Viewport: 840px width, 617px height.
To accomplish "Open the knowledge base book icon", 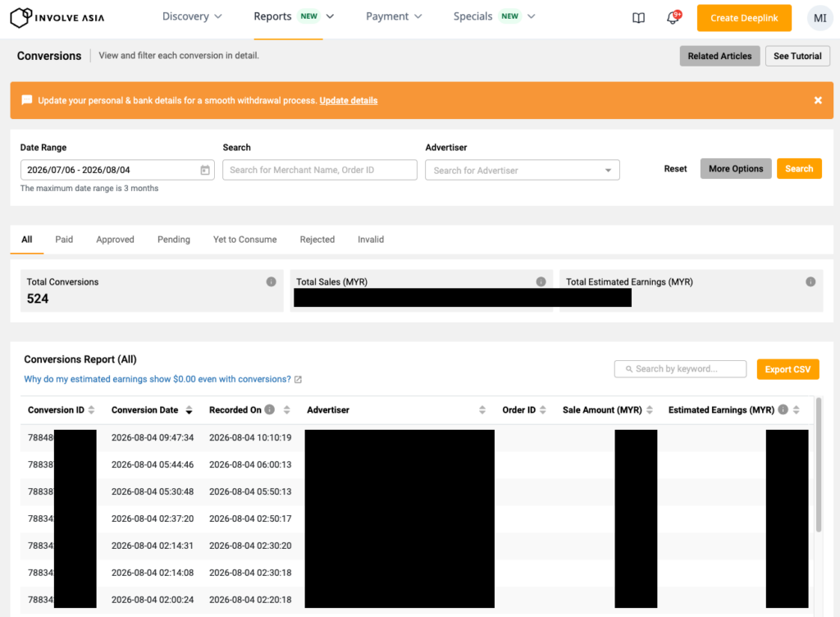I will pos(638,18).
